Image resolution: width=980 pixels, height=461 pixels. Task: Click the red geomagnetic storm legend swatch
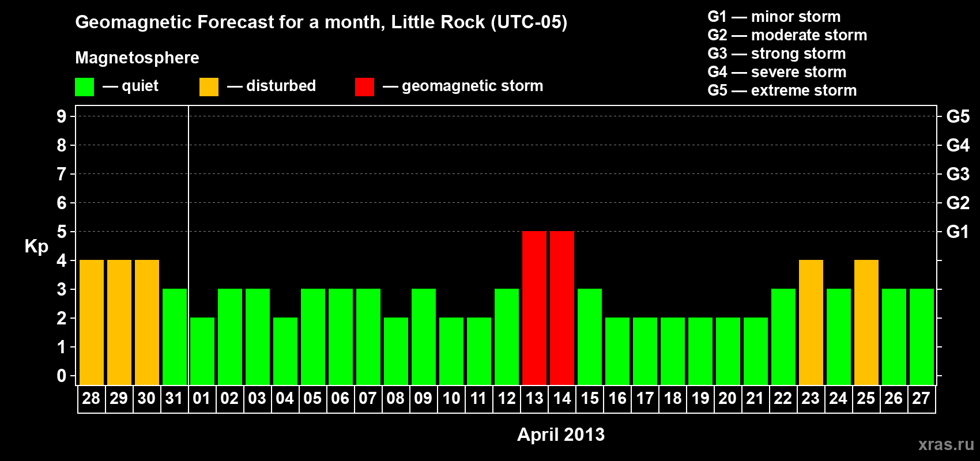(x=365, y=87)
